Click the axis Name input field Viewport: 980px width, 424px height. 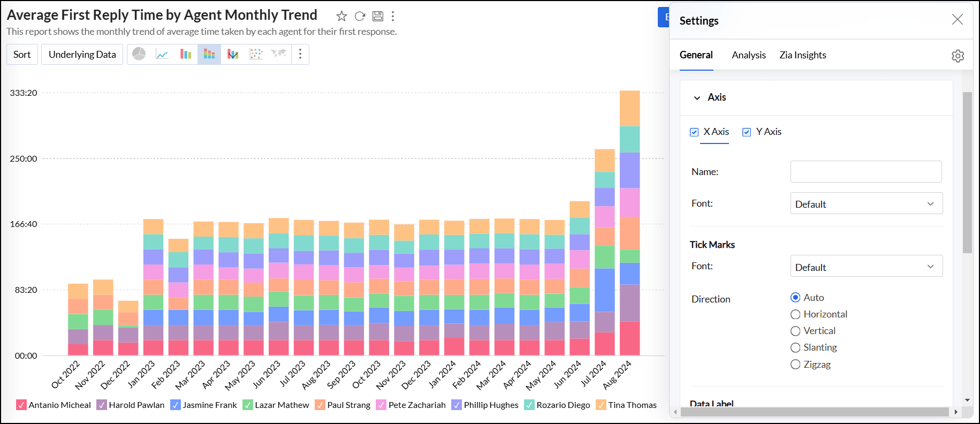coord(865,172)
